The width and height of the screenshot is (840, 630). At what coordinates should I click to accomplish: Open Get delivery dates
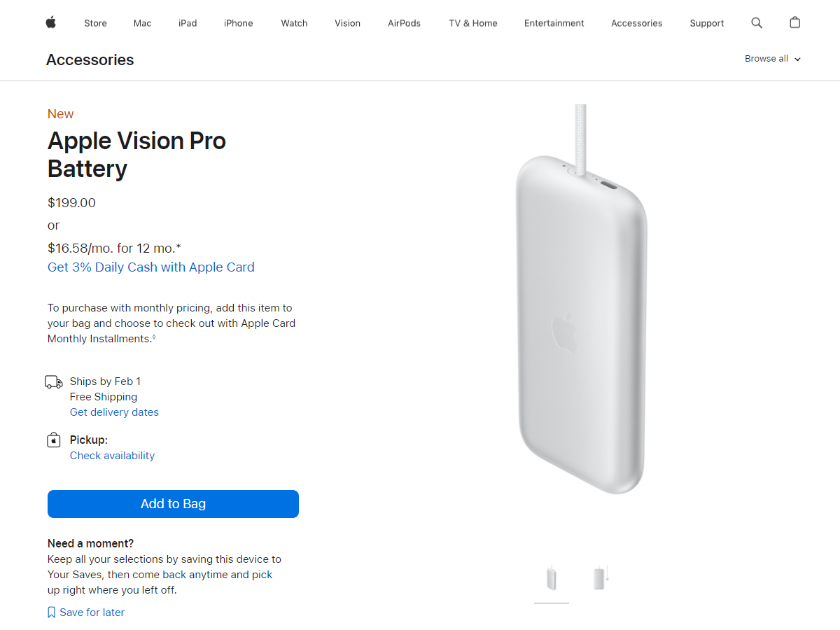114,412
